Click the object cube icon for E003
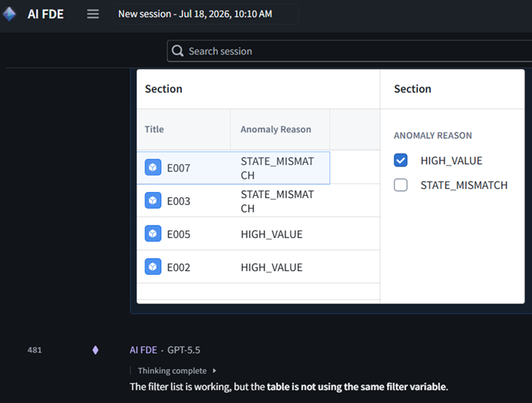532x403 pixels. point(153,200)
